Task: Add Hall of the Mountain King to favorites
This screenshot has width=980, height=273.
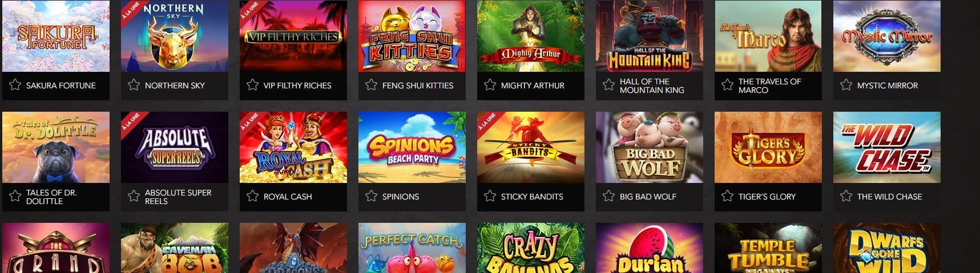Action: tap(608, 85)
